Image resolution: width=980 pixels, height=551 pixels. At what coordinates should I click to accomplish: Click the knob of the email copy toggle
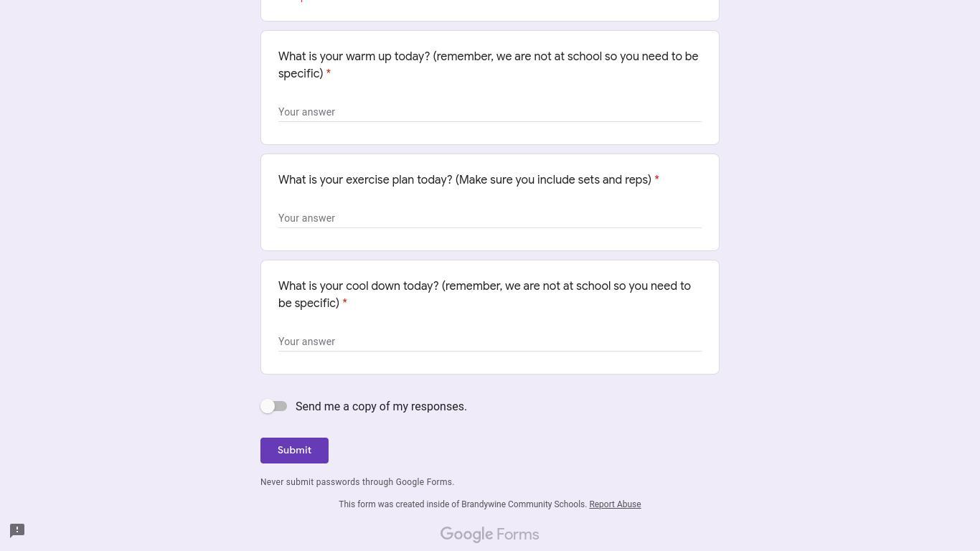[x=268, y=406]
